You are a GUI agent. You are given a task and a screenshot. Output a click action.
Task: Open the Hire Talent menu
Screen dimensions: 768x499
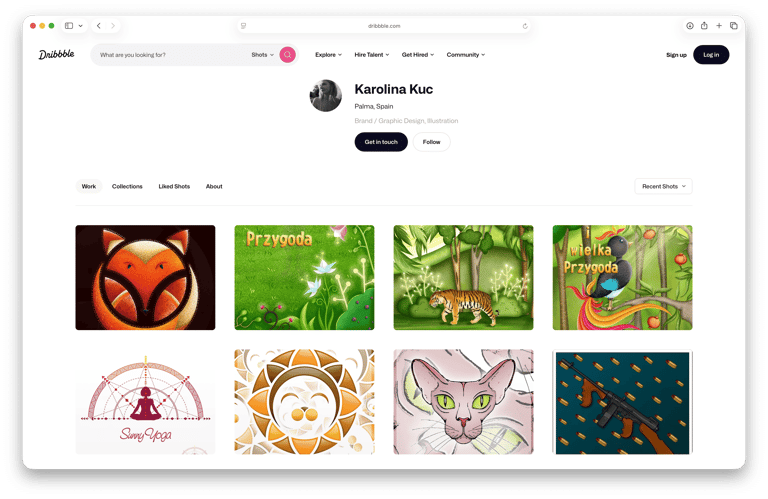click(x=372, y=55)
